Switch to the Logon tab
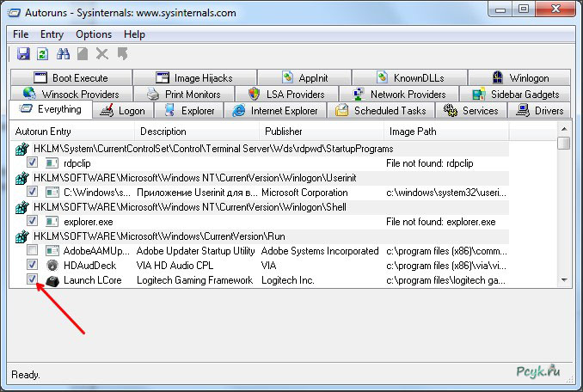Image resolution: width=583 pixels, height=392 pixels. pyautogui.click(x=123, y=110)
